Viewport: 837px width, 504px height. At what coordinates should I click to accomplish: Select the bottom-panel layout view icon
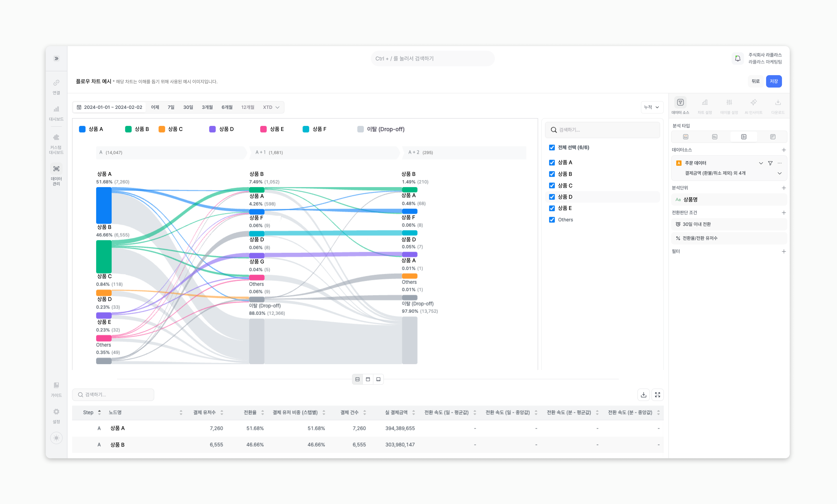coord(378,379)
